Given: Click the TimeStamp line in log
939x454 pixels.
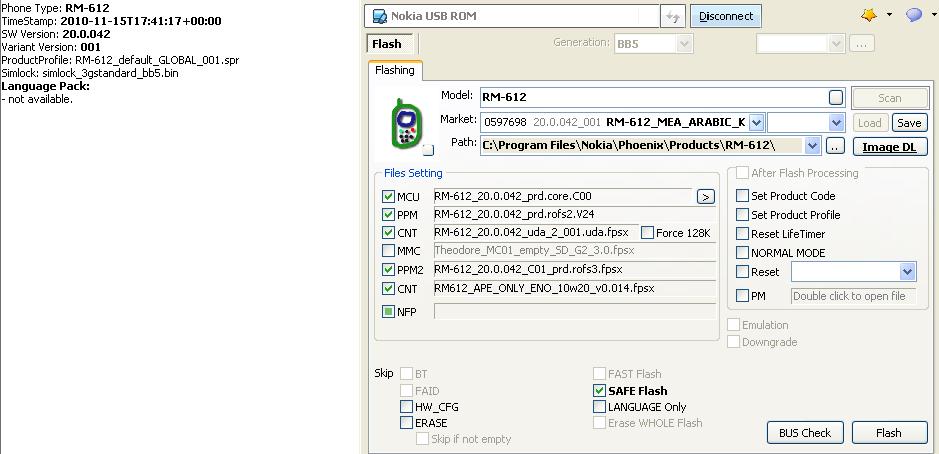Looking at the screenshot, I should point(111,22).
